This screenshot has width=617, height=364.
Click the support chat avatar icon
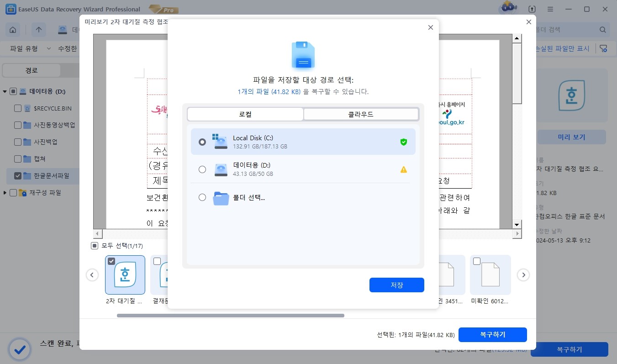508,7
